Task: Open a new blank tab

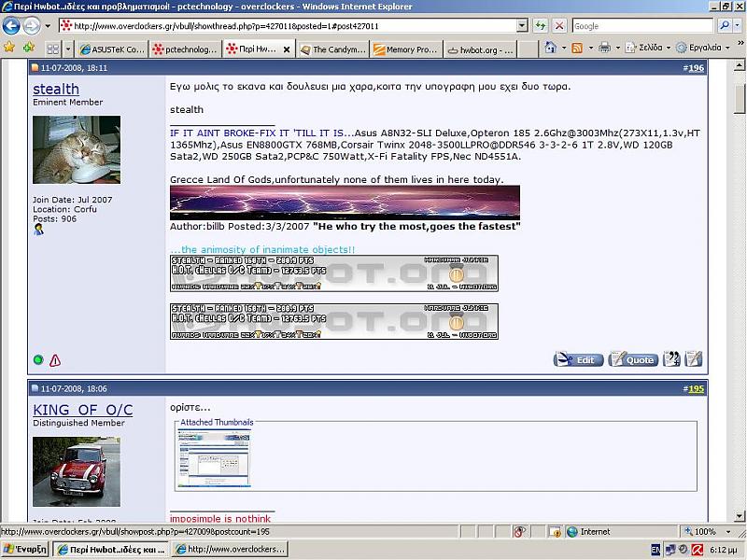Action: click(x=527, y=49)
